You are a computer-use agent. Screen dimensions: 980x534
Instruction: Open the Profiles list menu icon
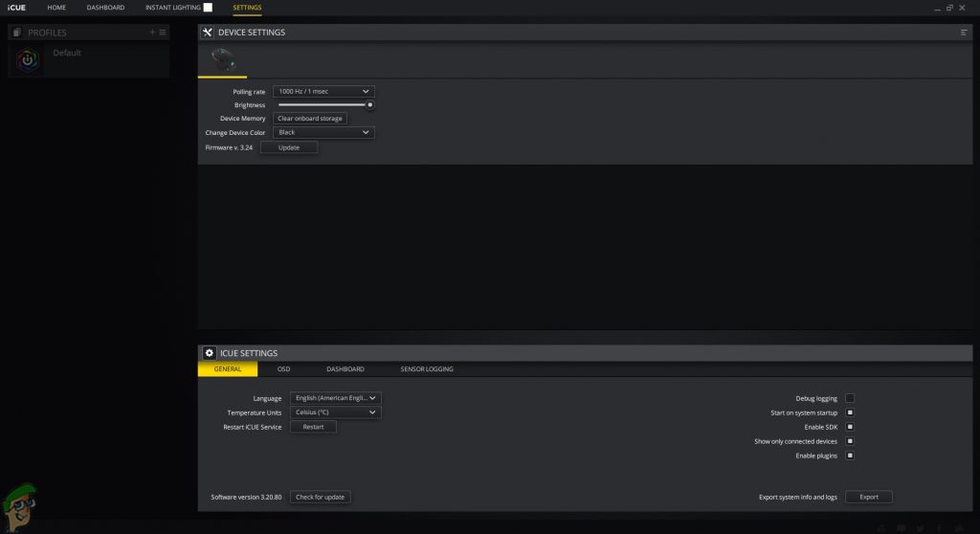click(163, 32)
